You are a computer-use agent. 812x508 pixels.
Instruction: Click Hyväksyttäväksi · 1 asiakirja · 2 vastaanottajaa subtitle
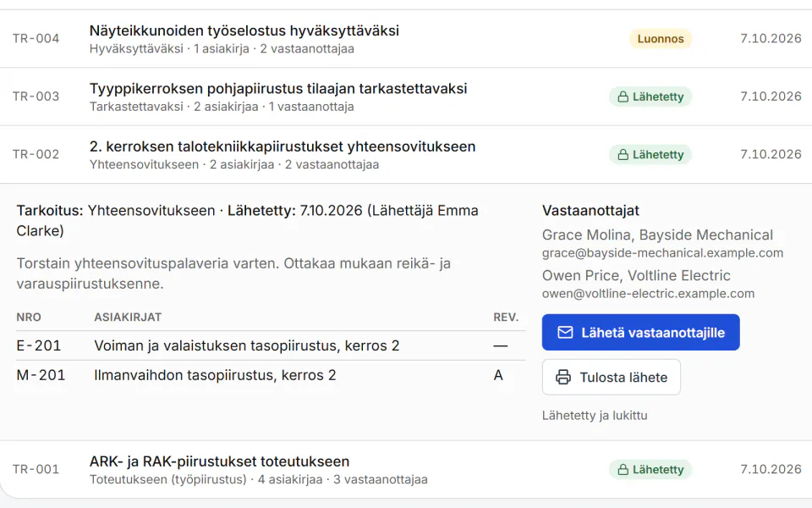pyautogui.click(x=222, y=49)
